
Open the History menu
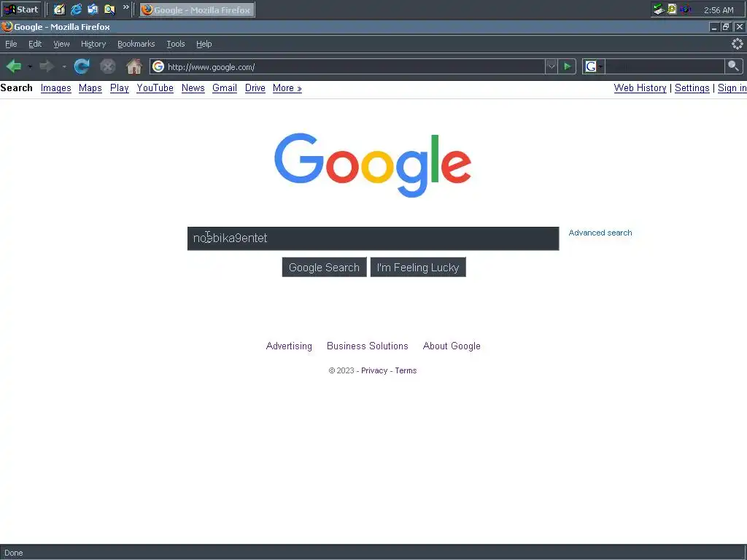(x=93, y=44)
